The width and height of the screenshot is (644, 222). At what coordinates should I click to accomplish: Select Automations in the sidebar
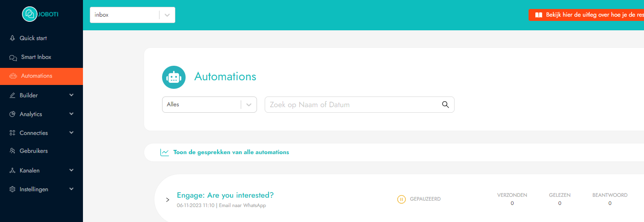(41, 76)
